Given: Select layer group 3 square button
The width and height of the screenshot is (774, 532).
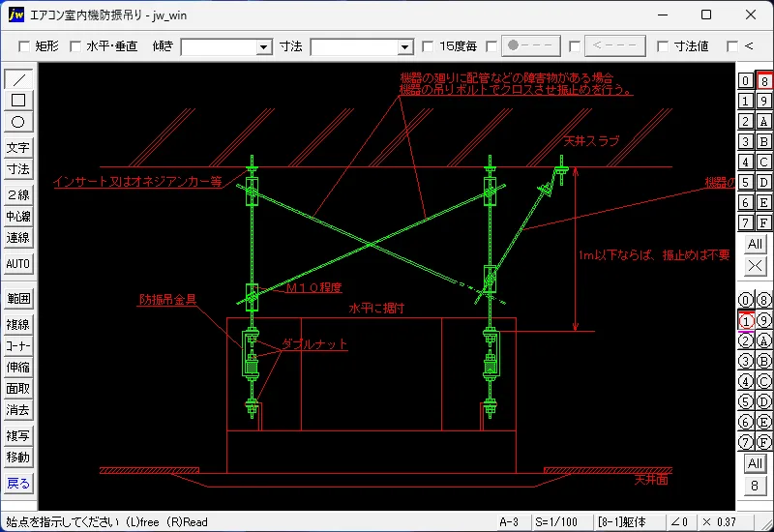Looking at the screenshot, I should coord(745,141).
